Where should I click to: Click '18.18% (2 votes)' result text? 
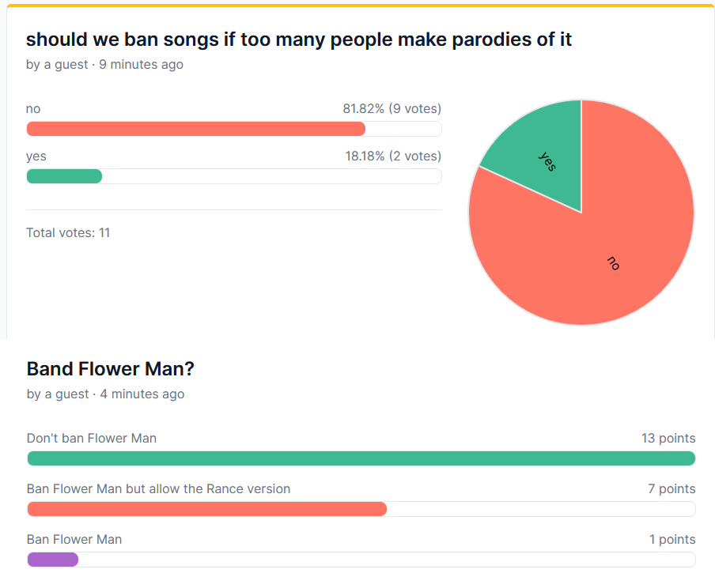coord(393,156)
